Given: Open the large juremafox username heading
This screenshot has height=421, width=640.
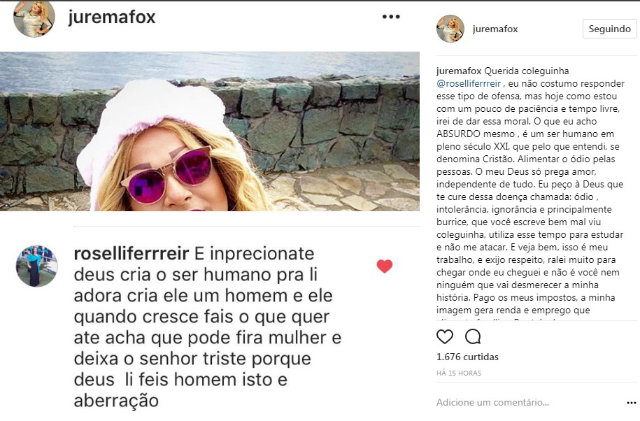Looking at the screenshot, I should (112, 17).
